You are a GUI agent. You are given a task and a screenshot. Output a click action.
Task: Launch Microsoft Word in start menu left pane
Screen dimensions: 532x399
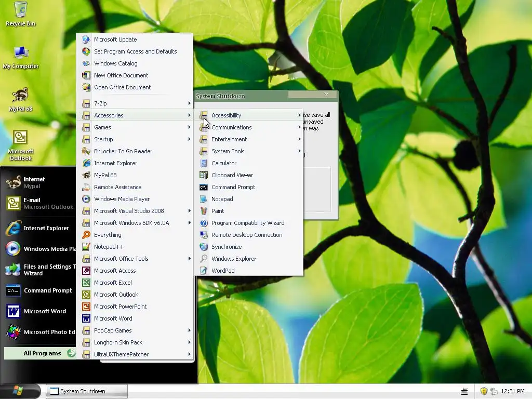(40, 311)
